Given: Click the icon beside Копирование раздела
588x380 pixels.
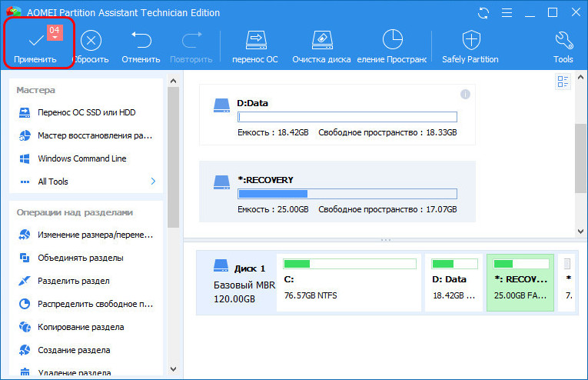Looking at the screenshot, I should click(x=25, y=327).
